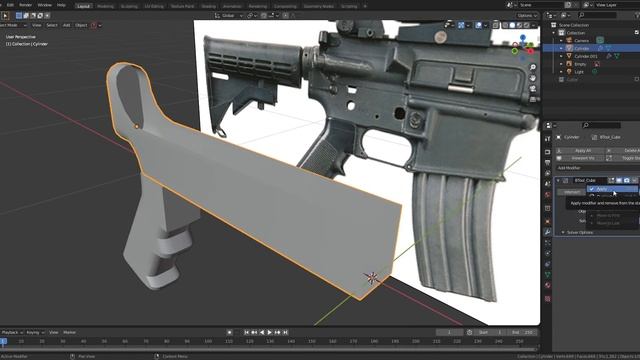Select the Camera object in outliner

coord(581,40)
